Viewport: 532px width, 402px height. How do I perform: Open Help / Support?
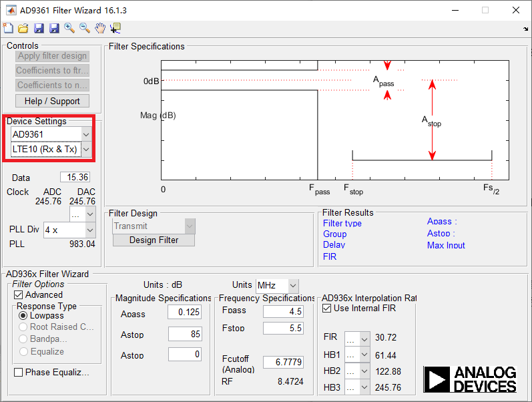pyautogui.click(x=52, y=101)
